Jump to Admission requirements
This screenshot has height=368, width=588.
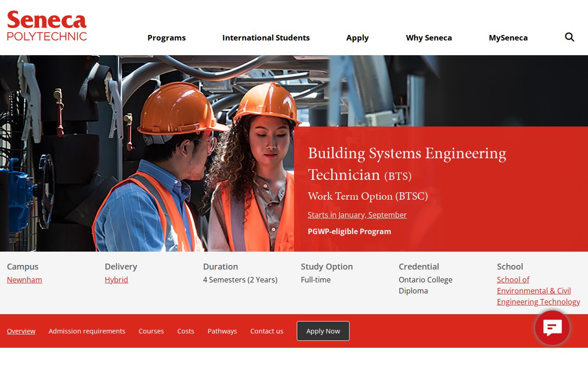tap(87, 331)
